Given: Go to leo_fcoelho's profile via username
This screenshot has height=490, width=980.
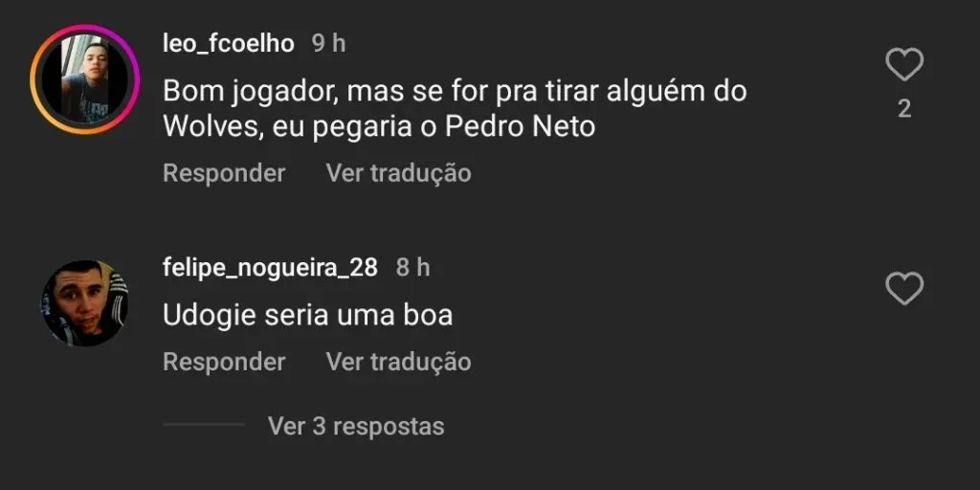Looking at the screenshot, I should coord(229,44).
